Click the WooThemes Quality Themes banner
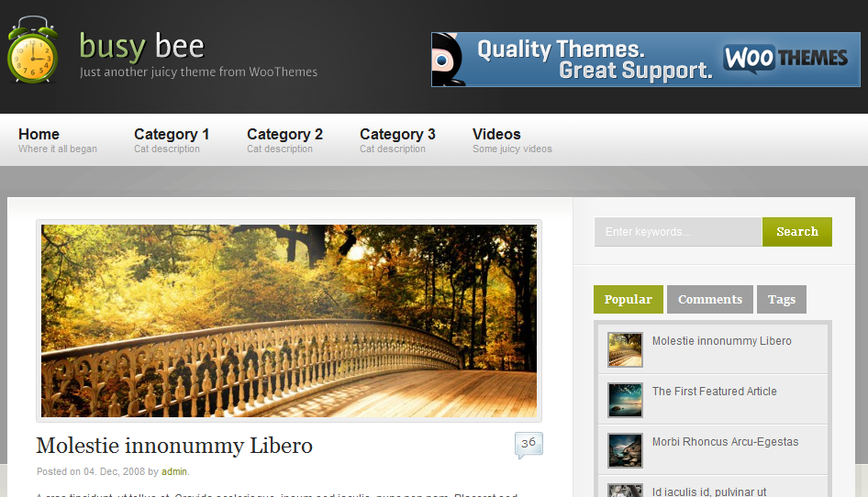Image resolution: width=868 pixels, height=497 pixels. click(645, 60)
